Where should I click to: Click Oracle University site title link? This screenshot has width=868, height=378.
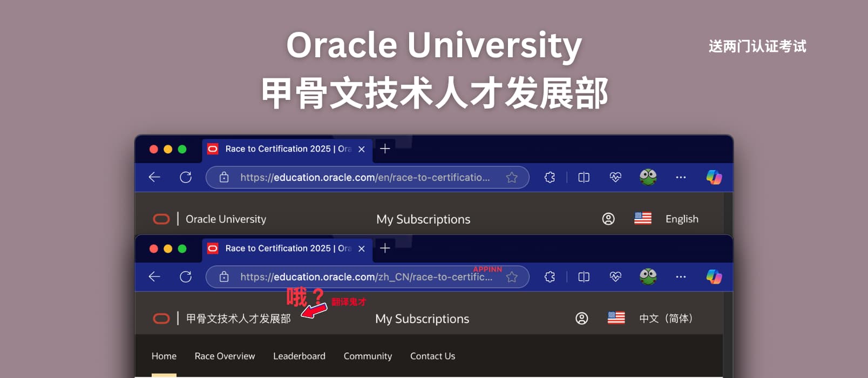click(x=226, y=219)
